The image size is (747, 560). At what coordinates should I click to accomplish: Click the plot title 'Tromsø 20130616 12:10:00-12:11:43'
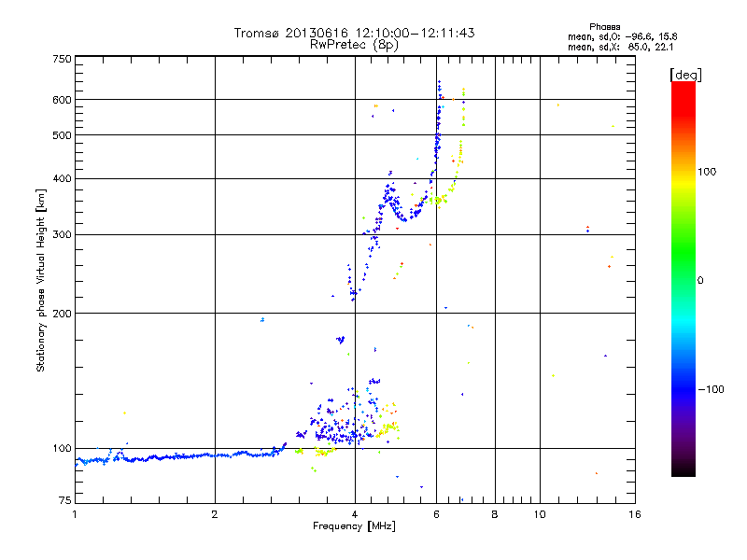click(x=355, y=33)
